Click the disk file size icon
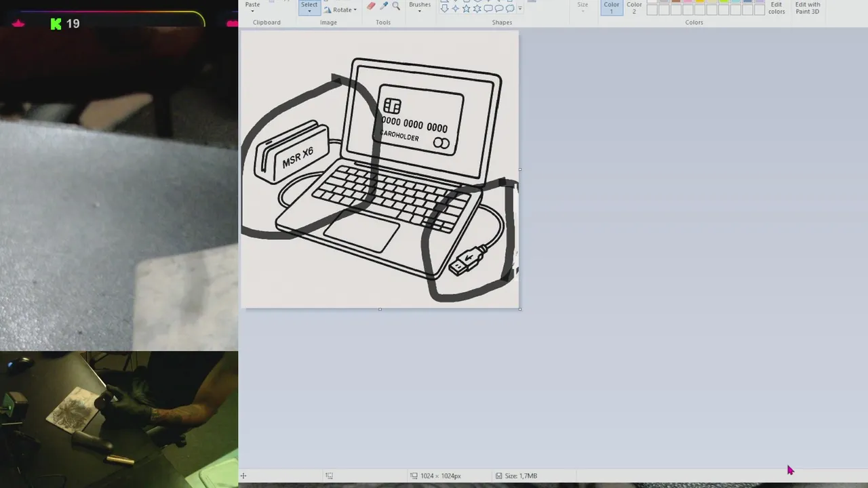This screenshot has width=868, height=488. [498, 476]
